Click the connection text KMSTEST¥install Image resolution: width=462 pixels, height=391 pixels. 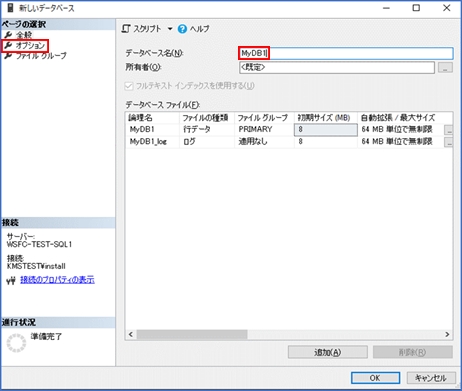pyautogui.click(x=36, y=266)
